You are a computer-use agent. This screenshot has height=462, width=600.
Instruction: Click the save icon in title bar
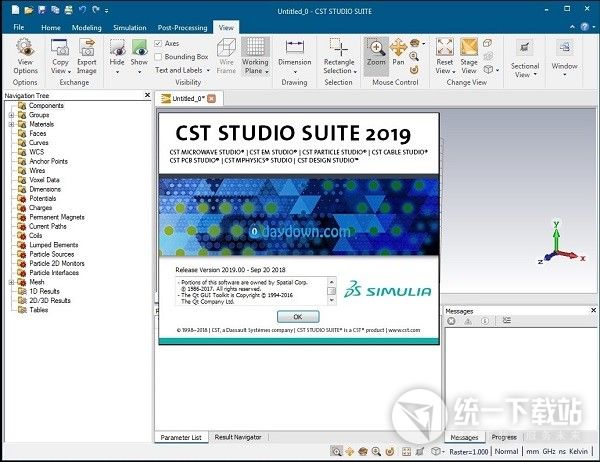coord(42,10)
